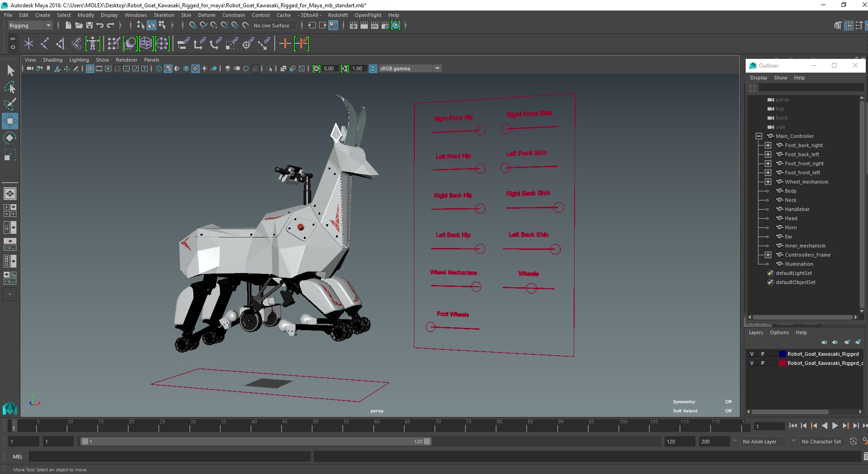Viewport: 868px width, 474px height.
Task: Click the Save scene icon
Action: (89, 26)
